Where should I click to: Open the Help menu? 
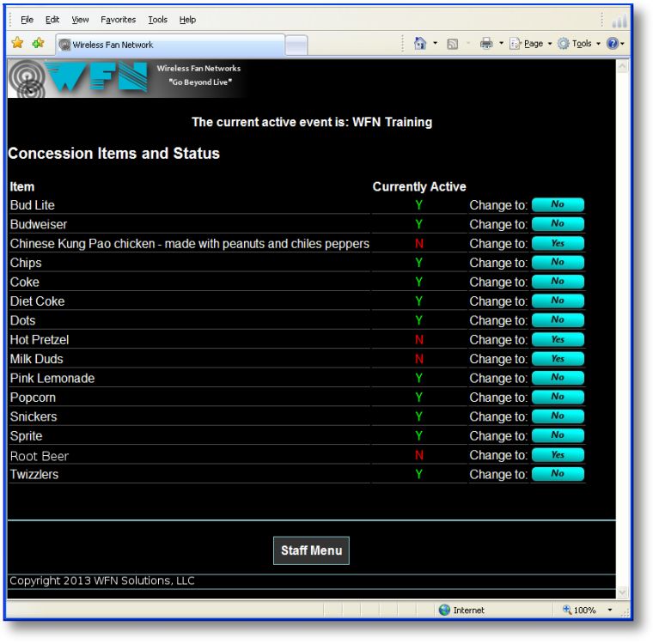[187, 20]
